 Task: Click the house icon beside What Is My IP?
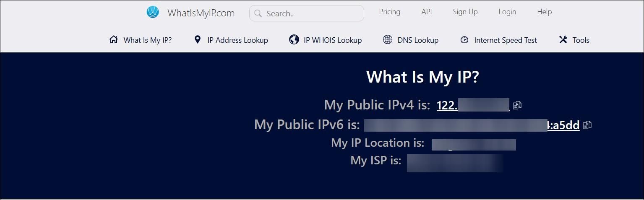point(114,40)
